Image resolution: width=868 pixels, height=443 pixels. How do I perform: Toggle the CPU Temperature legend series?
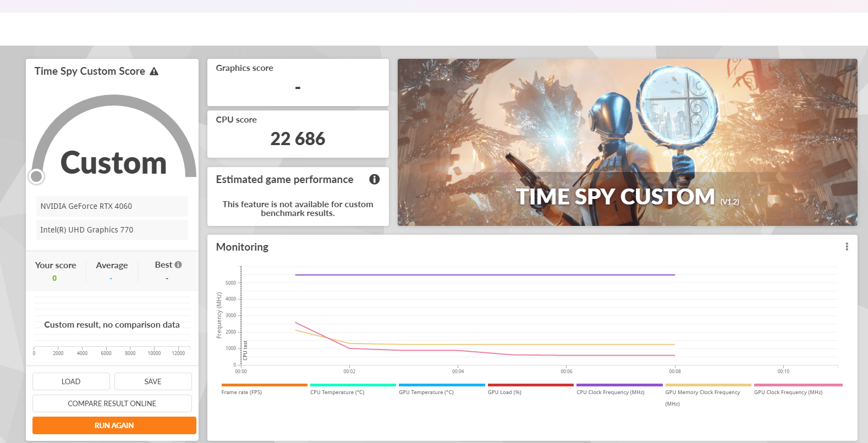337,392
